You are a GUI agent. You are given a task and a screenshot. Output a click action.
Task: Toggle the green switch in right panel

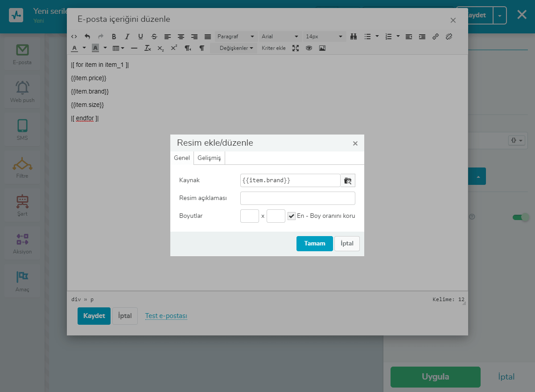520,217
